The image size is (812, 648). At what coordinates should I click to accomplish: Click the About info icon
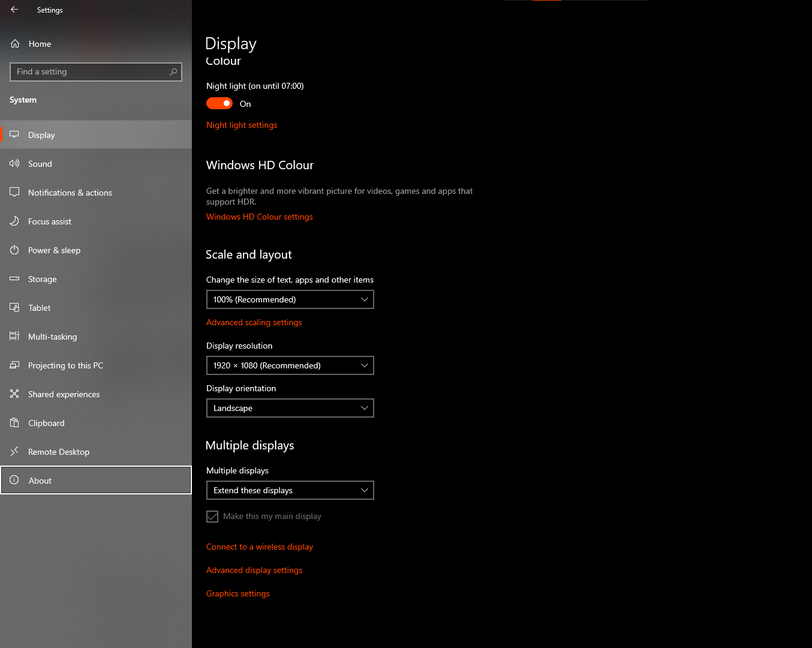[14, 480]
